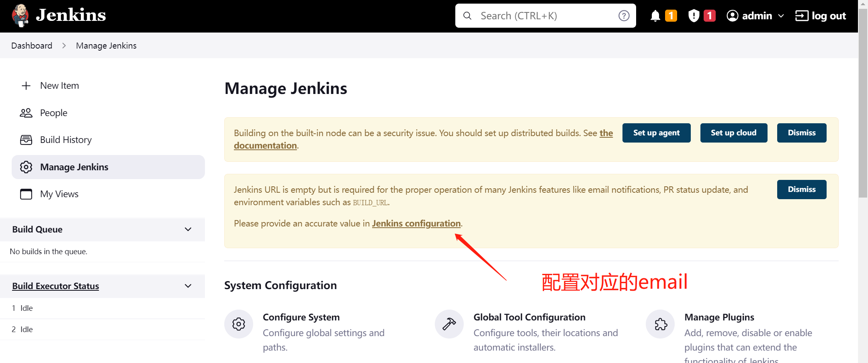Screen dimensions: 868x363
Task: Collapse the Build Executor Status chevron
Action: [188, 286]
